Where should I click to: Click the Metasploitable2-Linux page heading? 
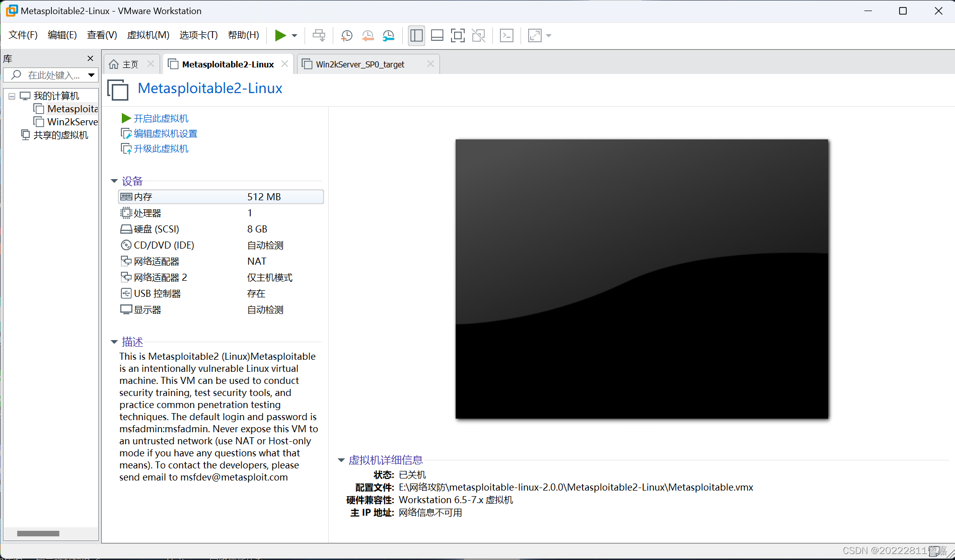(210, 88)
